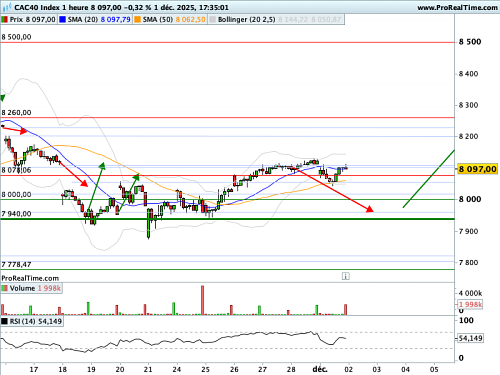This screenshot has width=500, height=375.
Task: Click the 7 778,47 support level label
Action: tap(16, 265)
